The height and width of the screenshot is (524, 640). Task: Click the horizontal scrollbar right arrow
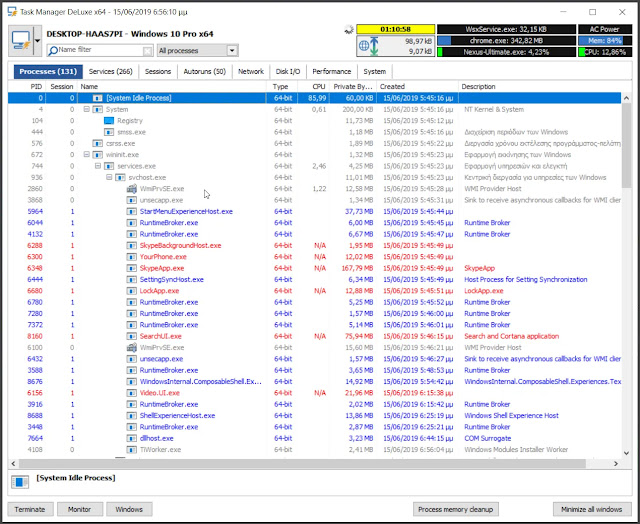(616, 464)
